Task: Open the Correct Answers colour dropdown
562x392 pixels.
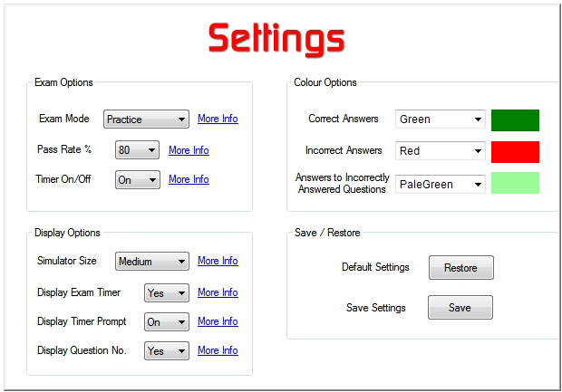Action: coord(441,120)
